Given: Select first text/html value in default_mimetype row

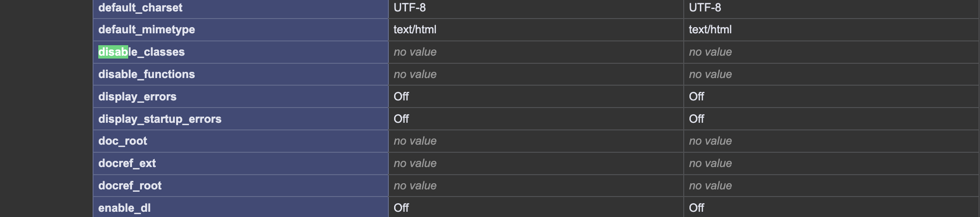Looking at the screenshot, I should [415, 30].
